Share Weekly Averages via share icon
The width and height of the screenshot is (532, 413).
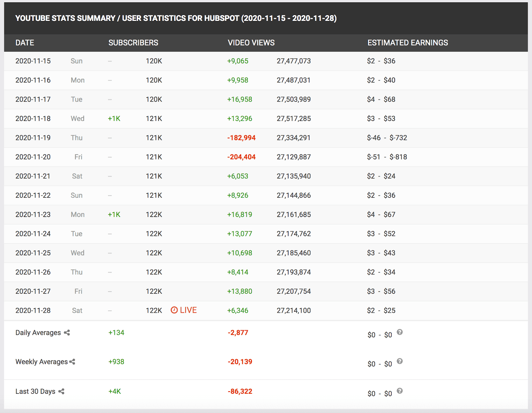click(x=72, y=362)
